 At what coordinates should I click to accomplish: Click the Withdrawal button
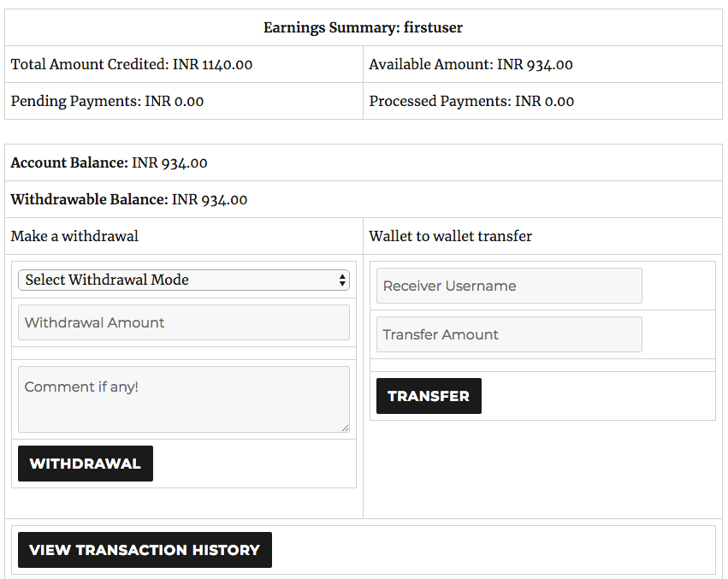pos(86,464)
